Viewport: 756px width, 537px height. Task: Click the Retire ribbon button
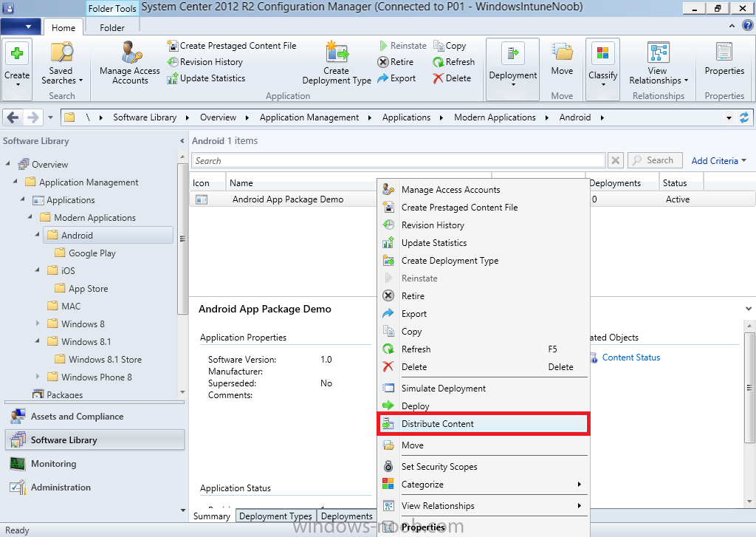coord(396,62)
